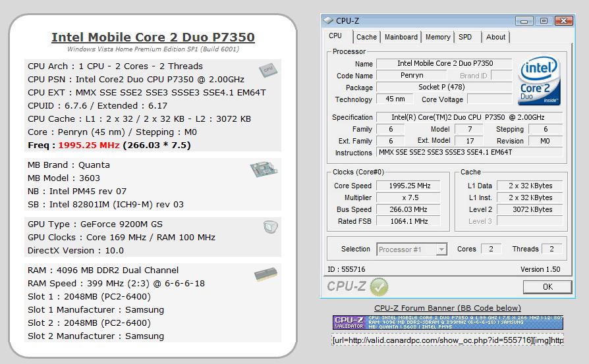Click the Bus Speed value 266.03 MHz
The width and height of the screenshot is (589, 364).
point(408,209)
